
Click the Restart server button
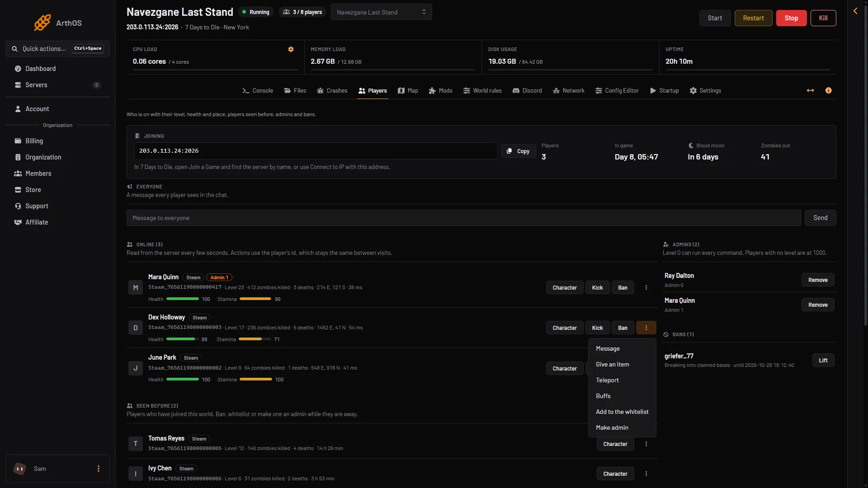[753, 18]
